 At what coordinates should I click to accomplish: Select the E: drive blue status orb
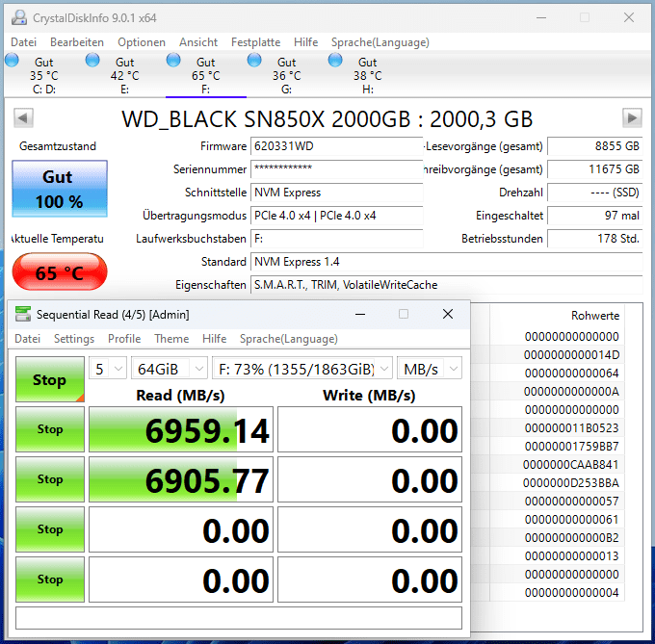tap(92, 60)
